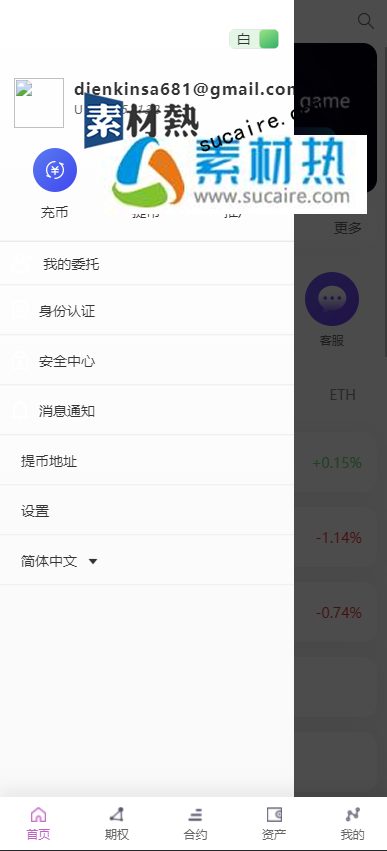Open 设置 settings entry
387x851 pixels.
click(x=147, y=511)
